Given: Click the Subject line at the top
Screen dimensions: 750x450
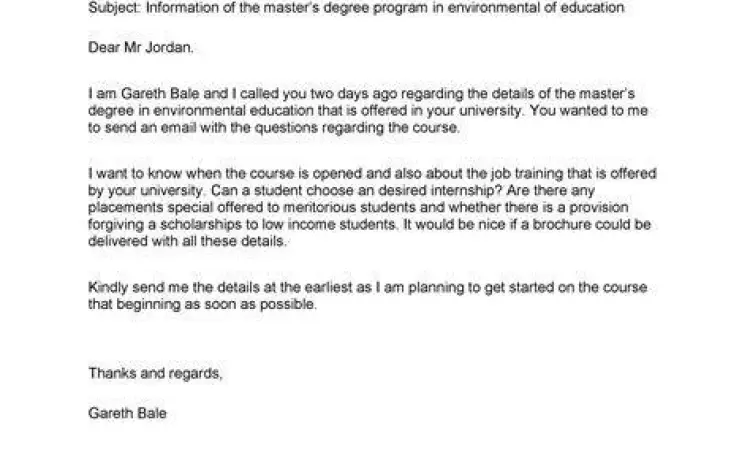Looking at the screenshot, I should [x=356, y=8].
